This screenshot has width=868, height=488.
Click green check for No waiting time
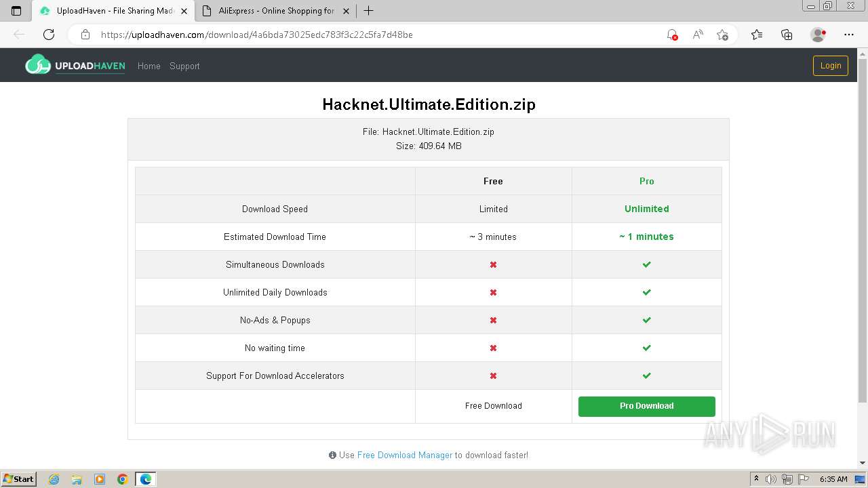(x=646, y=348)
